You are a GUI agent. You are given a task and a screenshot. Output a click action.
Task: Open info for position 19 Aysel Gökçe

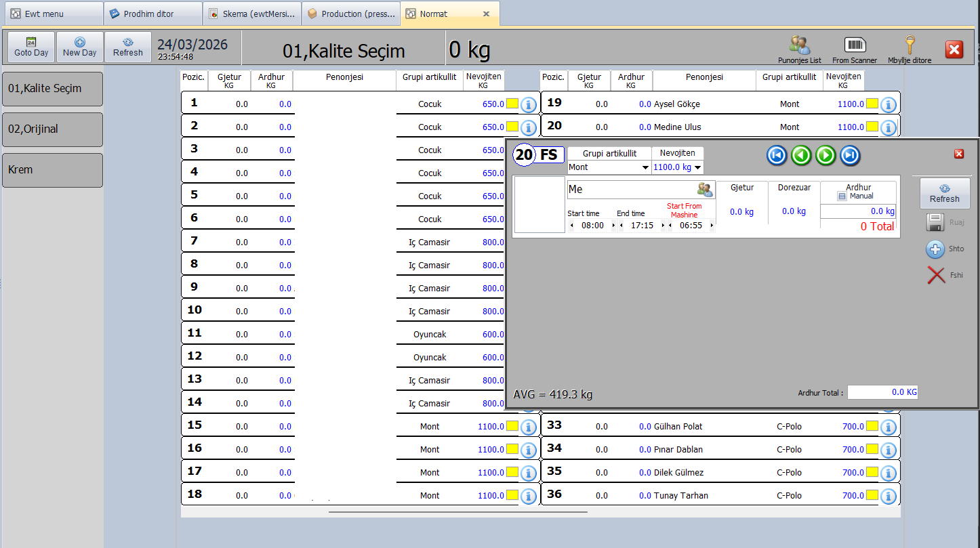coord(888,104)
